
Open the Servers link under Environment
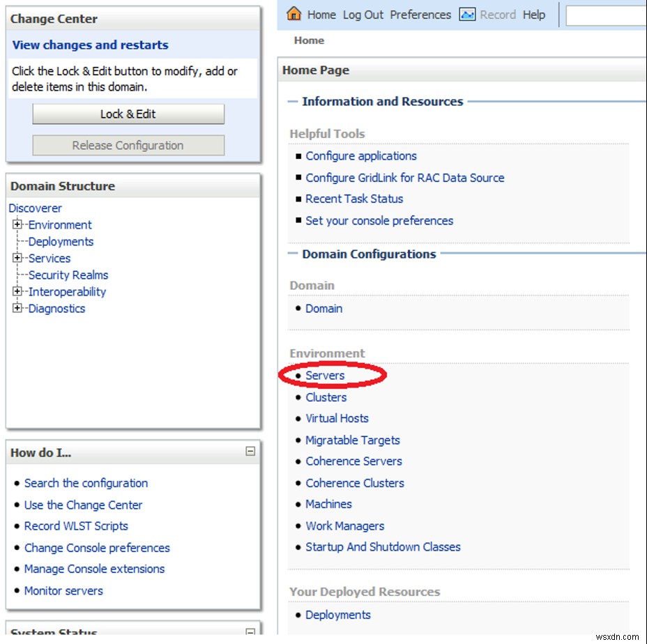tap(325, 376)
